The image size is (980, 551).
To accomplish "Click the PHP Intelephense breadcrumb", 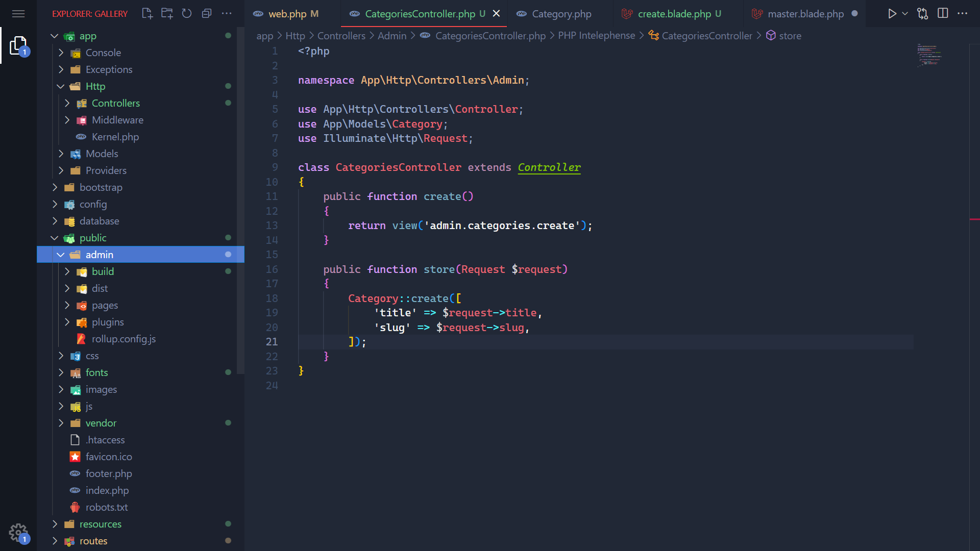I will (x=596, y=36).
